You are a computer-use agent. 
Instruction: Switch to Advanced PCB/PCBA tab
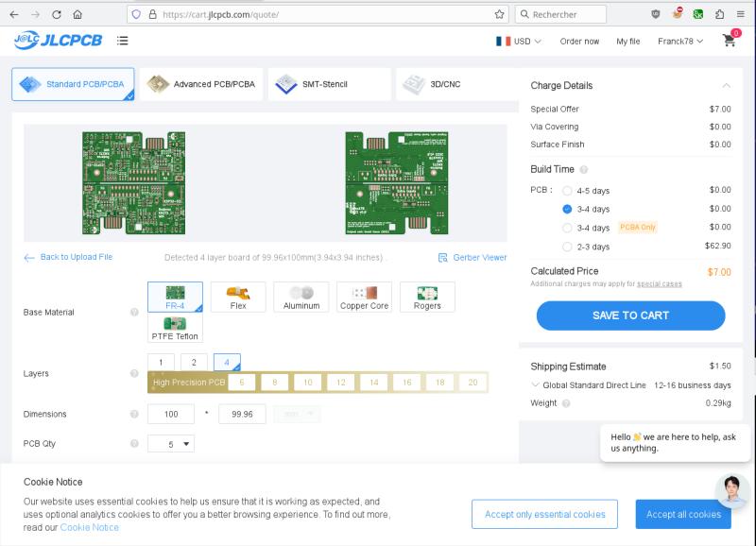click(201, 84)
